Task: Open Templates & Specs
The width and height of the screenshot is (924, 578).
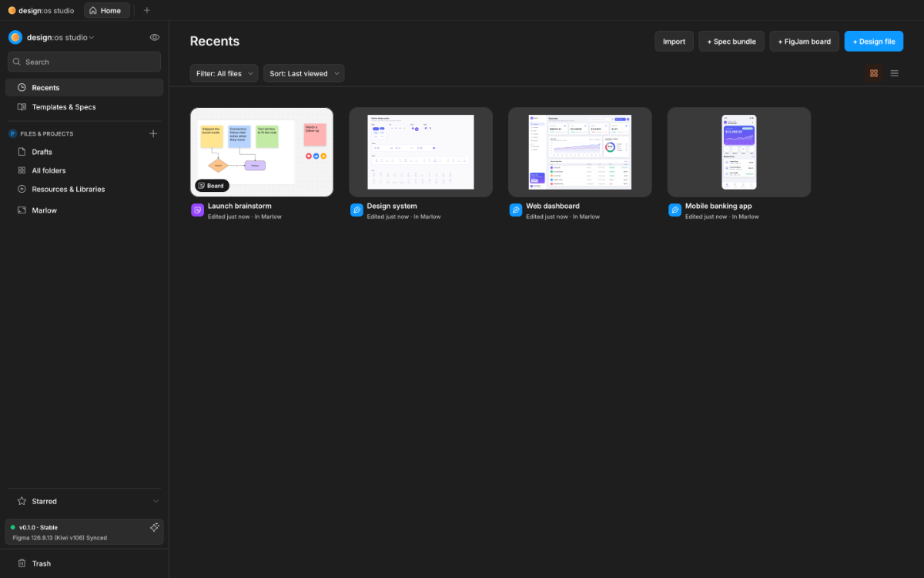Action: click(x=84, y=107)
